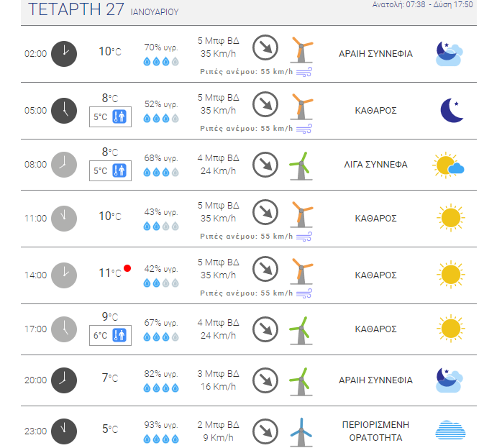Click the clock icon for 17:00

(64, 329)
